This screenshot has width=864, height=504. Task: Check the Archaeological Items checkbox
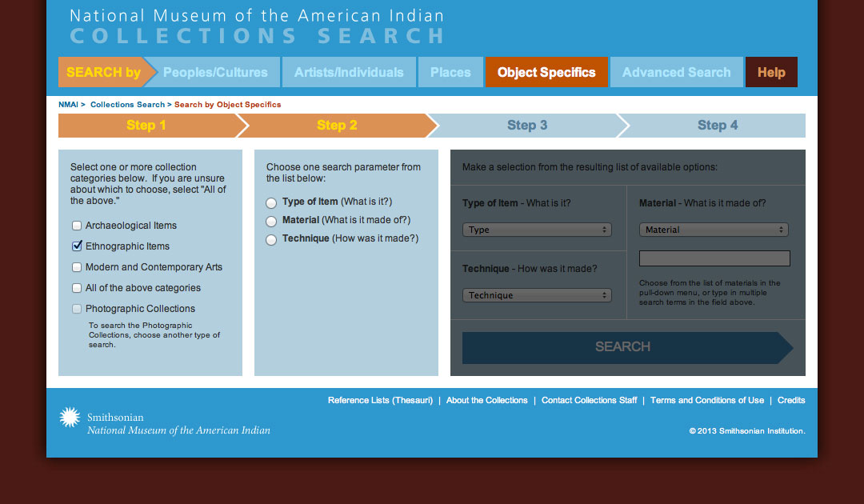[x=78, y=226]
